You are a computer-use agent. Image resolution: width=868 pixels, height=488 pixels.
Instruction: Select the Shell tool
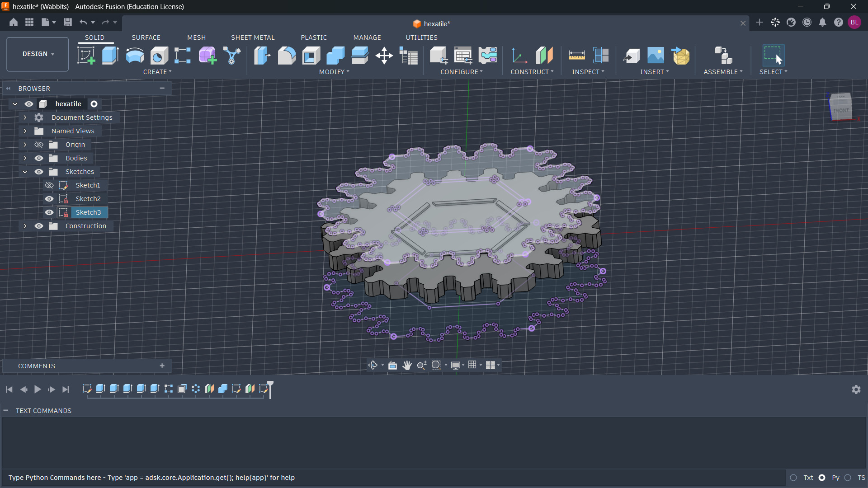pos(311,56)
